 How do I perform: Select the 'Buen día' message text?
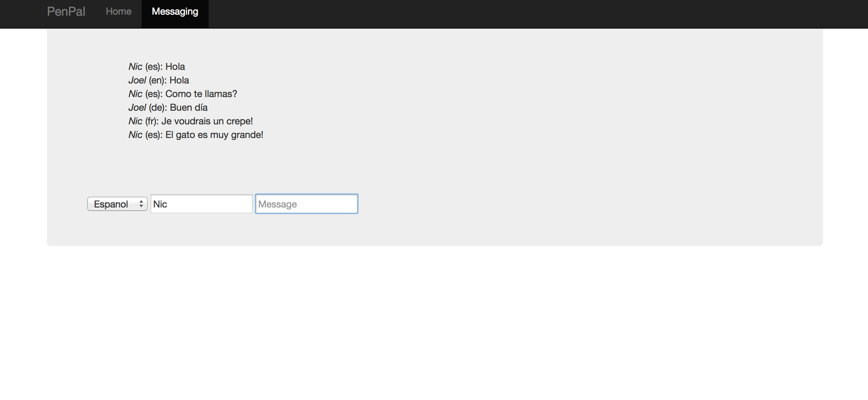(x=189, y=108)
